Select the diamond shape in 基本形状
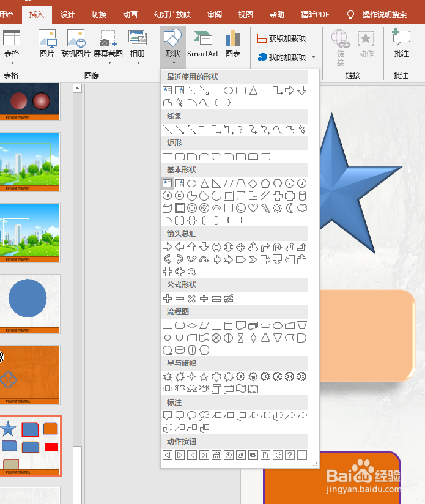The height and width of the screenshot is (504, 425). point(253,183)
